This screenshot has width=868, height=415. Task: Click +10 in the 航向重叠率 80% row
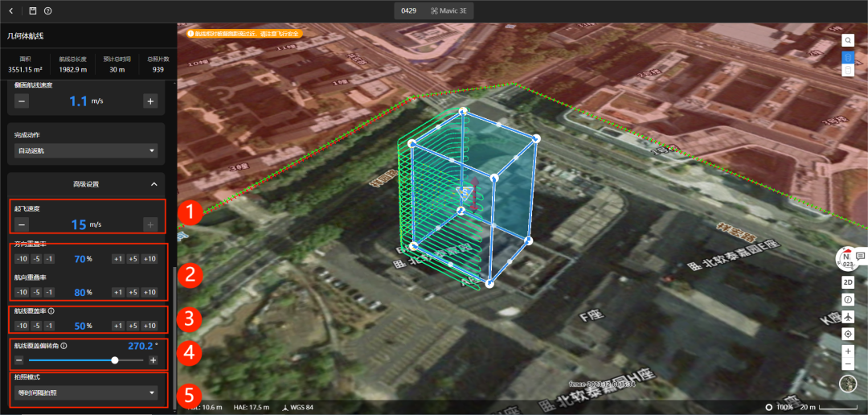(149, 292)
